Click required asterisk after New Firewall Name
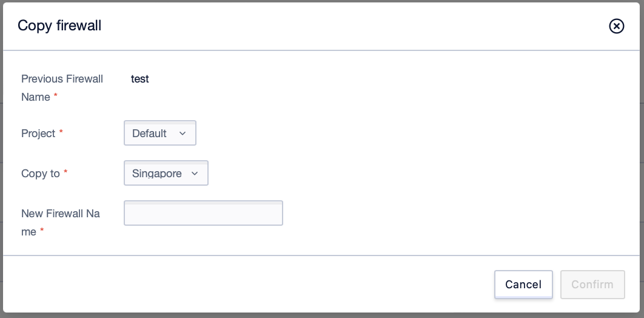 tap(41, 231)
